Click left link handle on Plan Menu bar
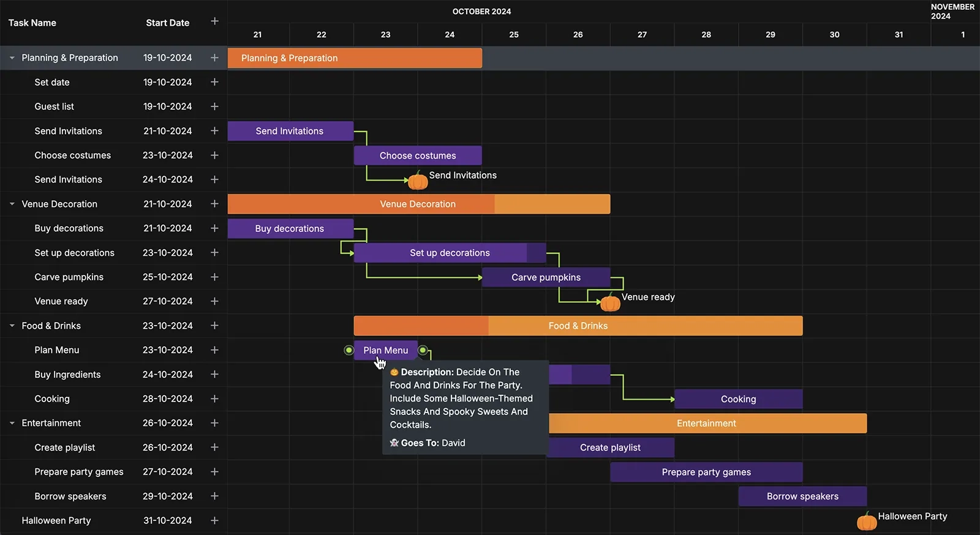980x535 pixels. click(x=349, y=350)
